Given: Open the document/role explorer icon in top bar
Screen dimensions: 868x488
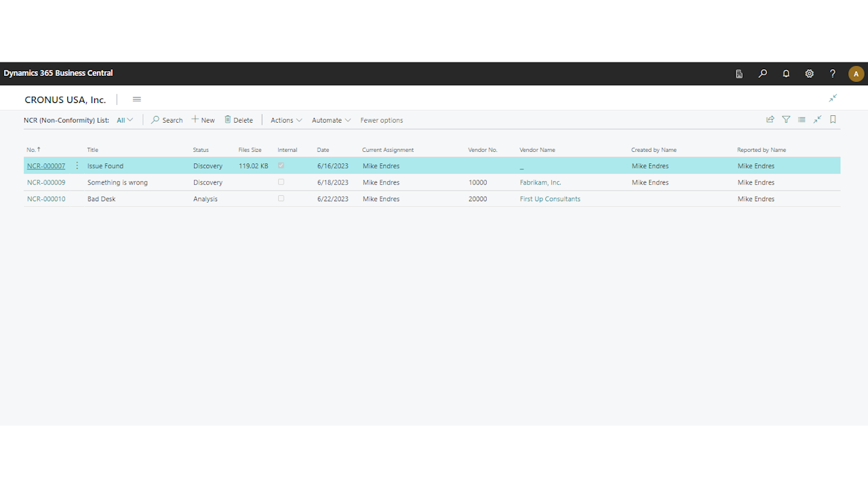Looking at the screenshot, I should coord(739,74).
